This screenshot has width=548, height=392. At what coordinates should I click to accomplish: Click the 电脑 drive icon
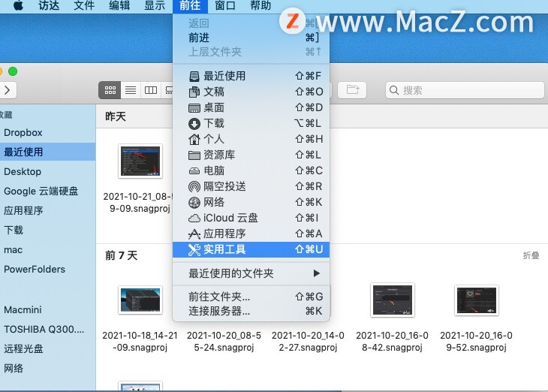pyautogui.click(x=194, y=171)
